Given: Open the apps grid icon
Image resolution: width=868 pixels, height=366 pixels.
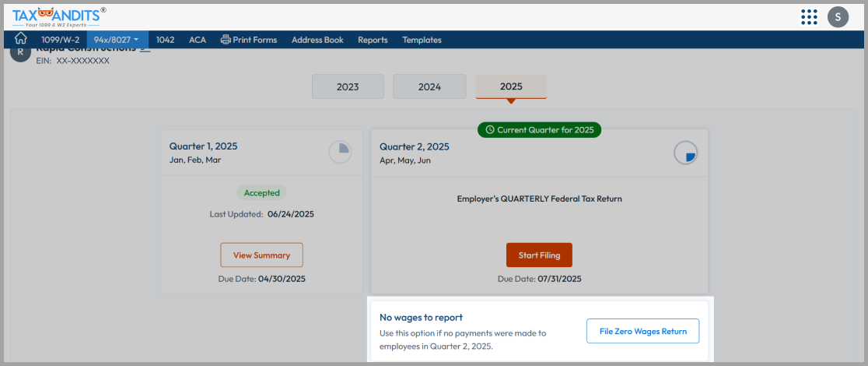Looking at the screenshot, I should pos(809,17).
